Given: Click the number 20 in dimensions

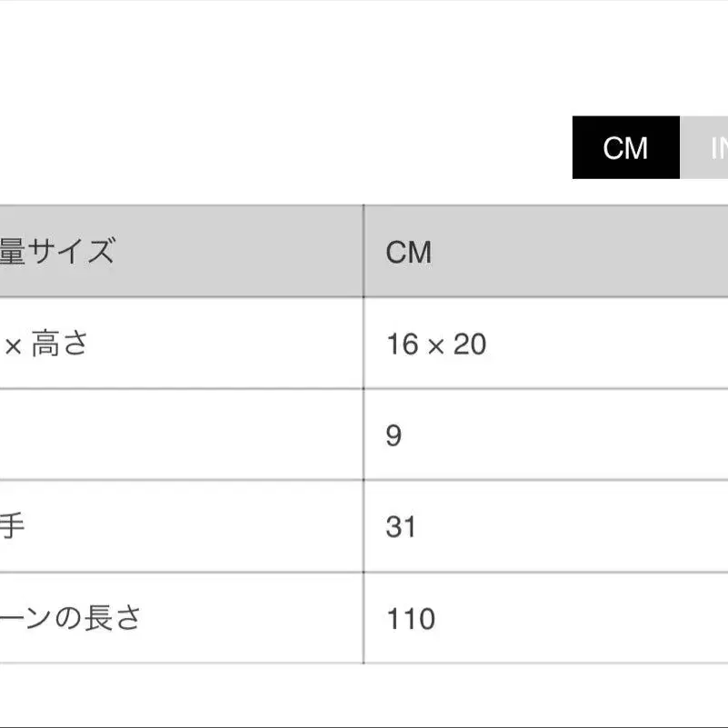Looking at the screenshot, I should 470,344.
